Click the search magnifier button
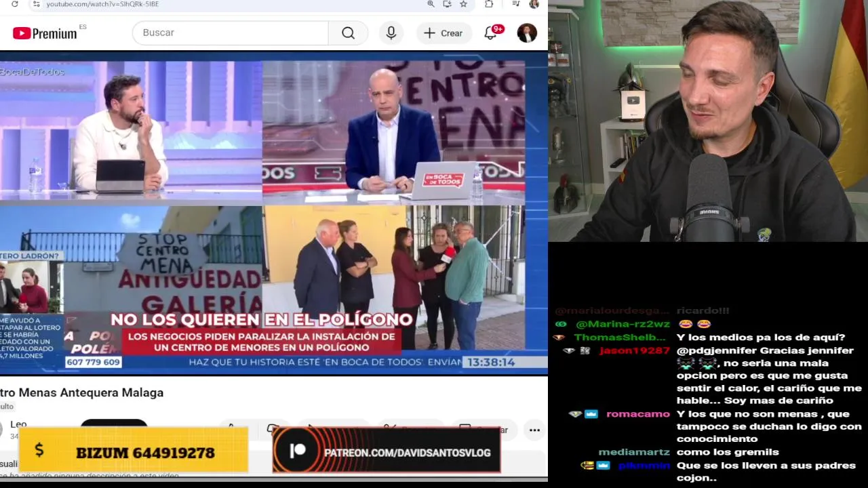 348,33
